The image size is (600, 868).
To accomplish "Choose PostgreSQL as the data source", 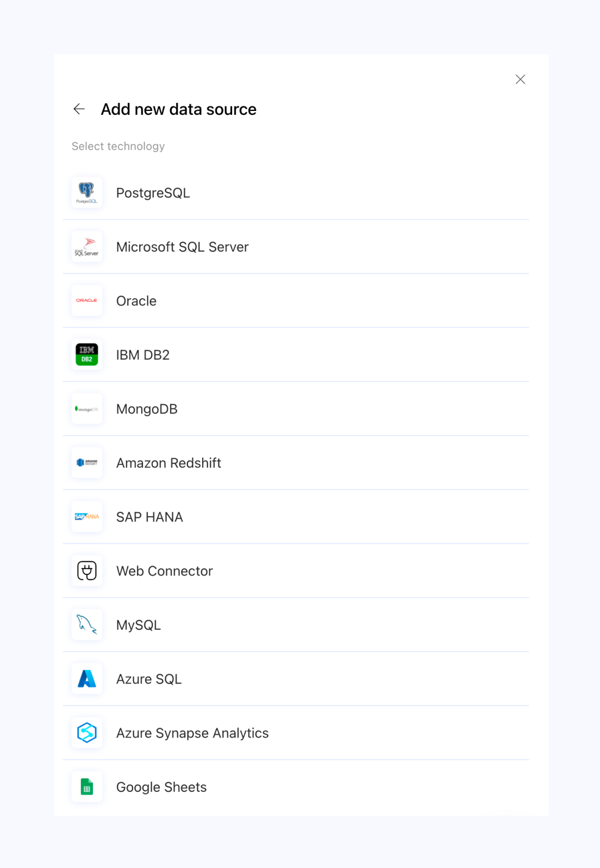I will click(x=153, y=193).
